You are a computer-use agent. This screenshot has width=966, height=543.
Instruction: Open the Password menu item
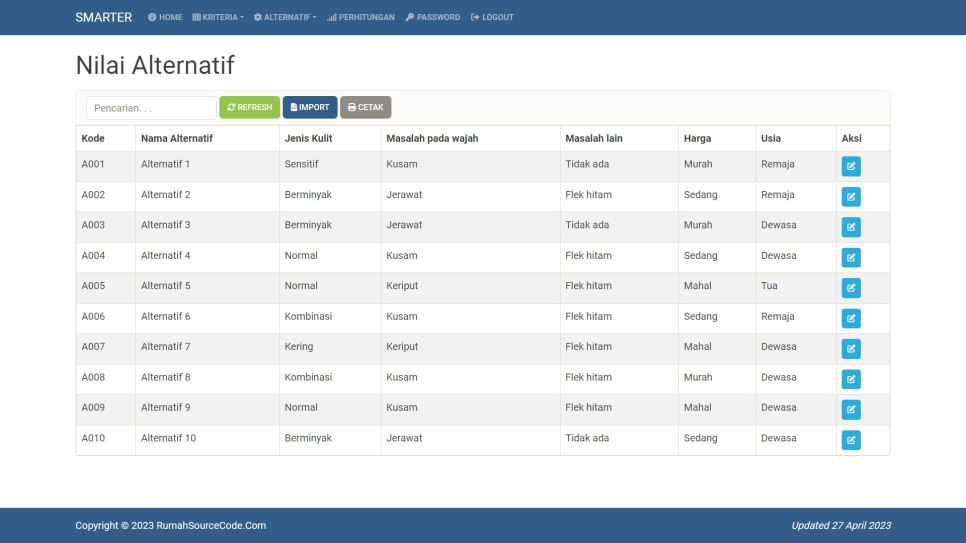coord(432,17)
